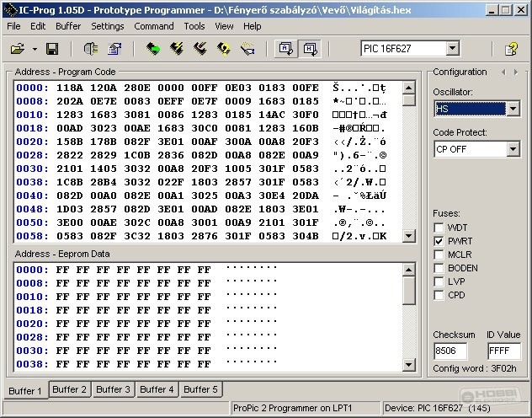This screenshot has height=418, width=532.
Task: Open the Settings menu
Action: click(x=108, y=26)
